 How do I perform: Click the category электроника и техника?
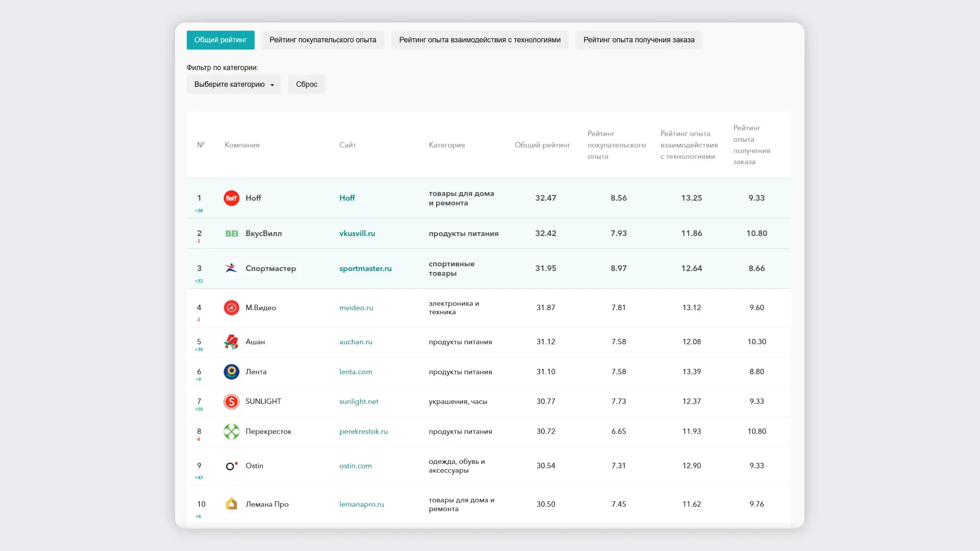point(454,308)
